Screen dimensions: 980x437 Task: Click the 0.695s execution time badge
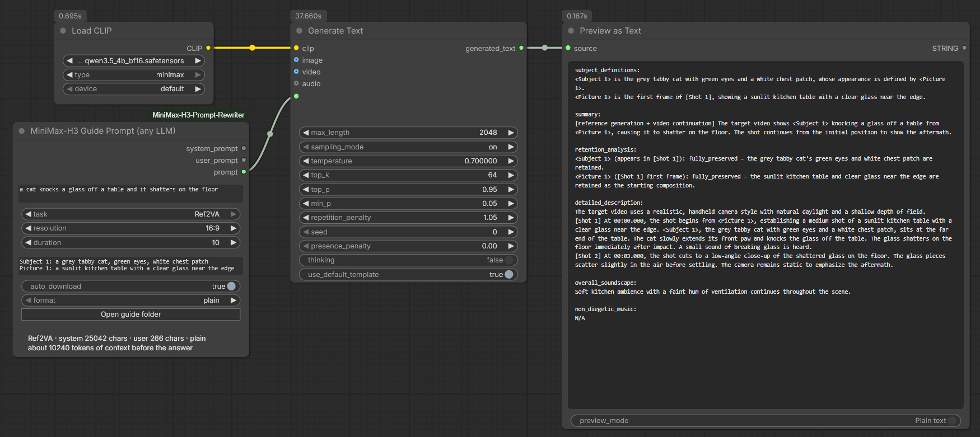[x=70, y=16]
